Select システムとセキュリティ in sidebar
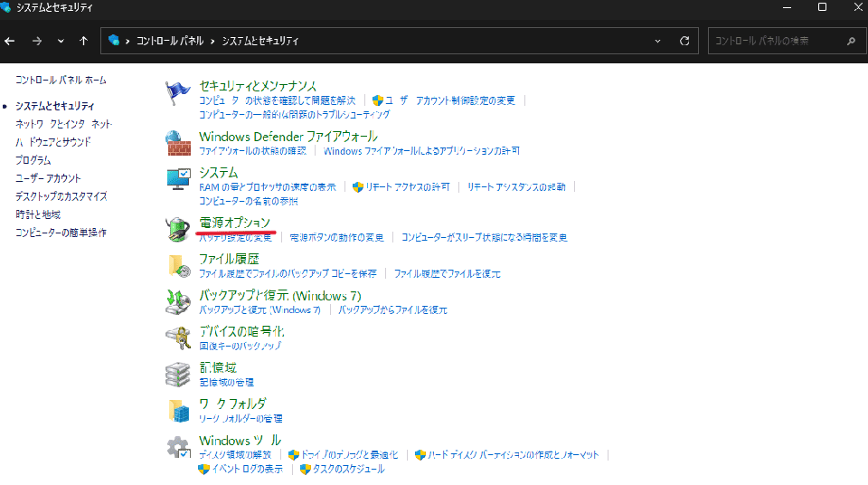Viewport: 868px width, 485px height. tap(55, 106)
